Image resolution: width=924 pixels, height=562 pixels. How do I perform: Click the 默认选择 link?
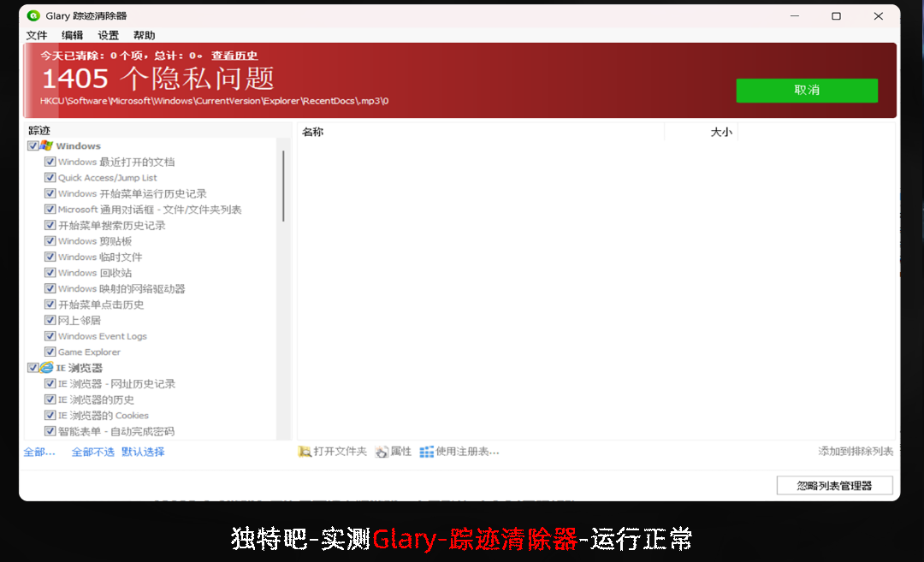click(143, 452)
